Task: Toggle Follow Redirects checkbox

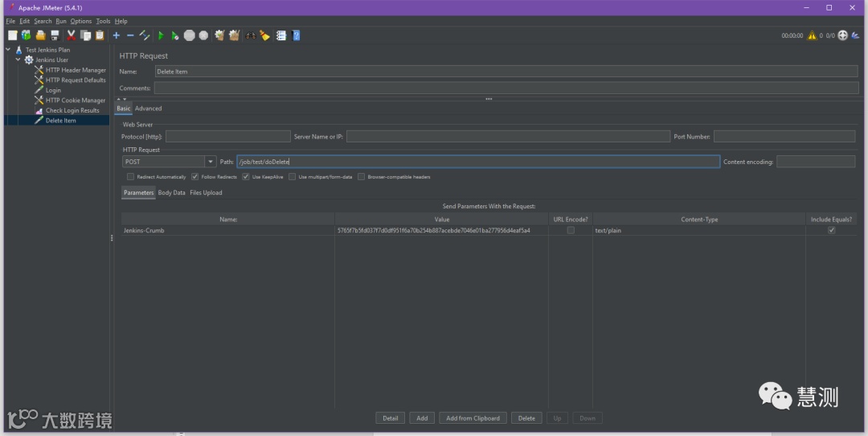Action: pyautogui.click(x=194, y=177)
